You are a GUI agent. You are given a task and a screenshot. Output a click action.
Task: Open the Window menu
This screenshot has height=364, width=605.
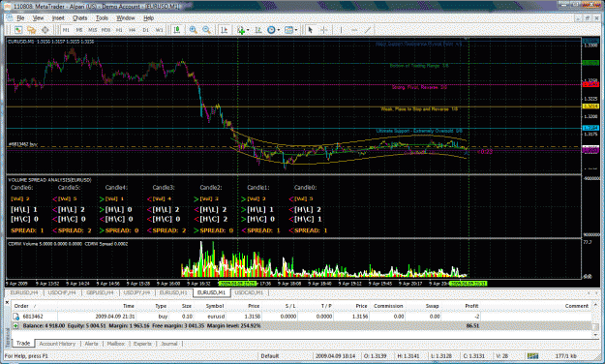coord(126,18)
